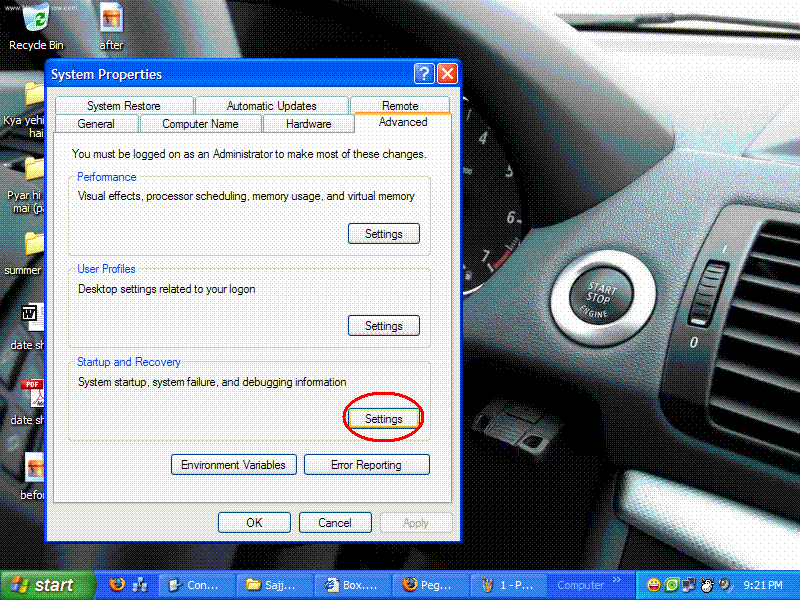The width and height of the screenshot is (800, 600).
Task: Select the Automatic Updates tab
Action: click(271, 106)
